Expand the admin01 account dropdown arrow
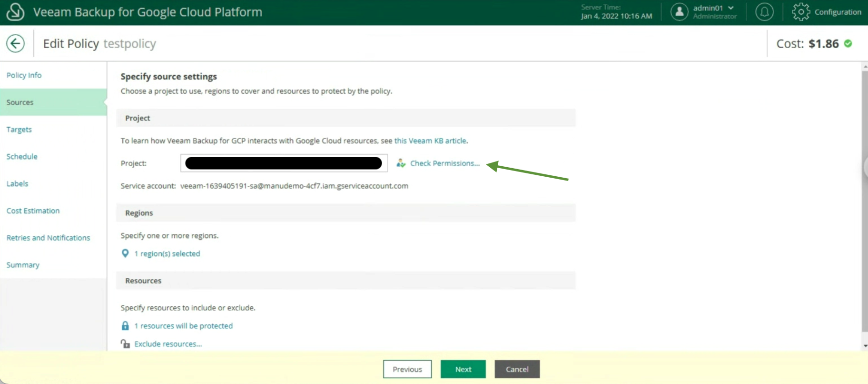This screenshot has width=868, height=384. coord(731,8)
